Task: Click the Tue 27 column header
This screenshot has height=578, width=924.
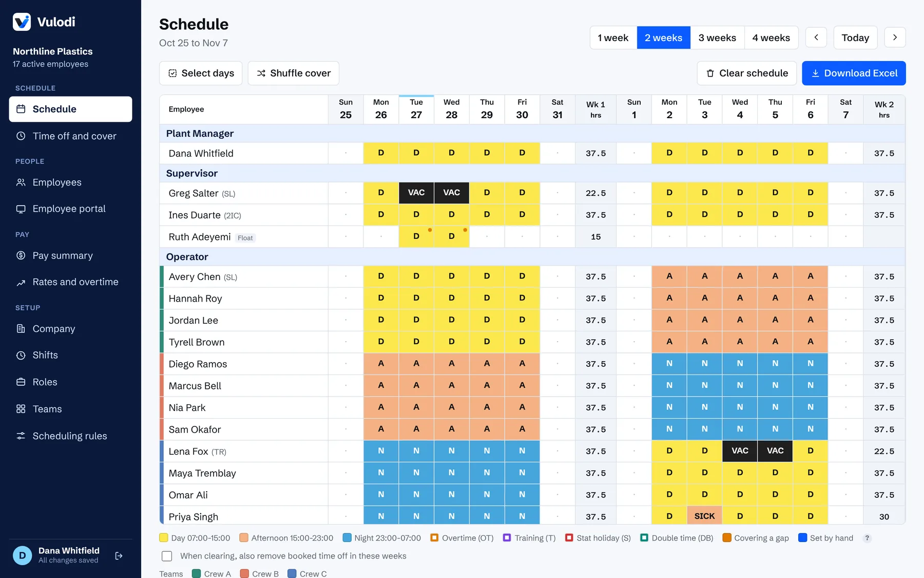Action: 416,109
